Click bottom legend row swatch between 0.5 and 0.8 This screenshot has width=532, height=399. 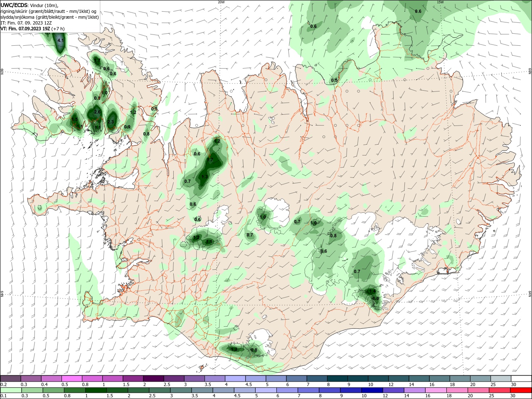(53, 390)
